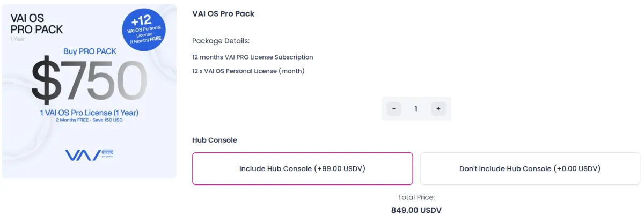The height and width of the screenshot is (222, 644).
Task: Select Don't include Hub Console option
Action: coord(530,168)
